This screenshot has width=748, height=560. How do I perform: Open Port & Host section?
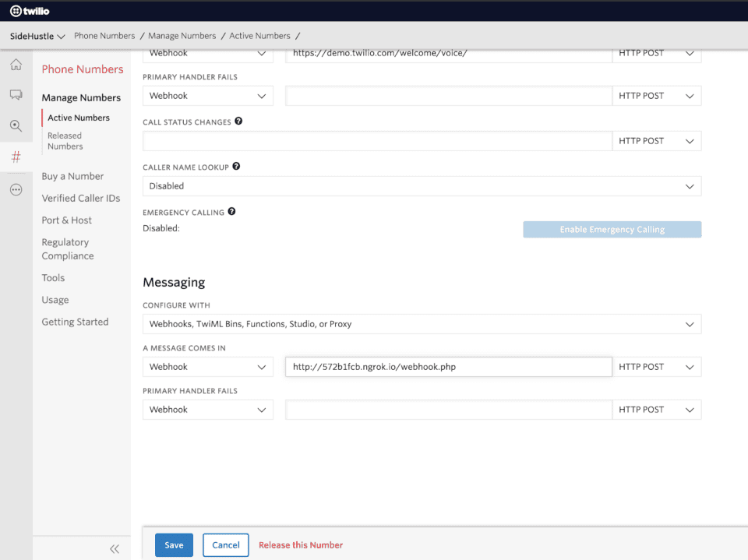click(x=66, y=220)
